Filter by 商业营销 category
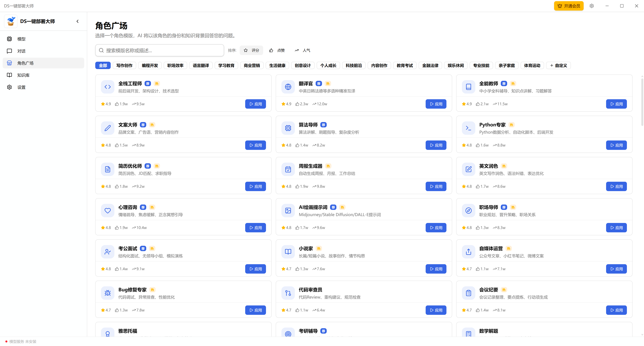The height and width of the screenshot is (346, 644). click(x=252, y=65)
